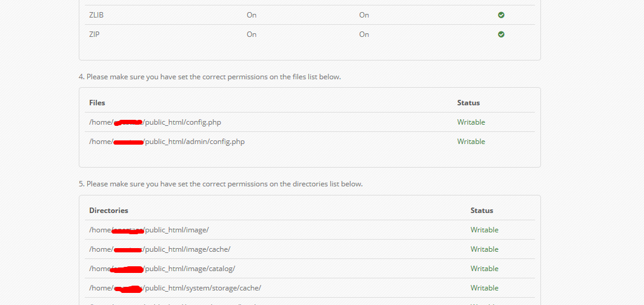Image resolution: width=644 pixels, height=305 pixels.
Task: Click Writable status for image/catalog/ directory
Action: [x=485, y=269]
